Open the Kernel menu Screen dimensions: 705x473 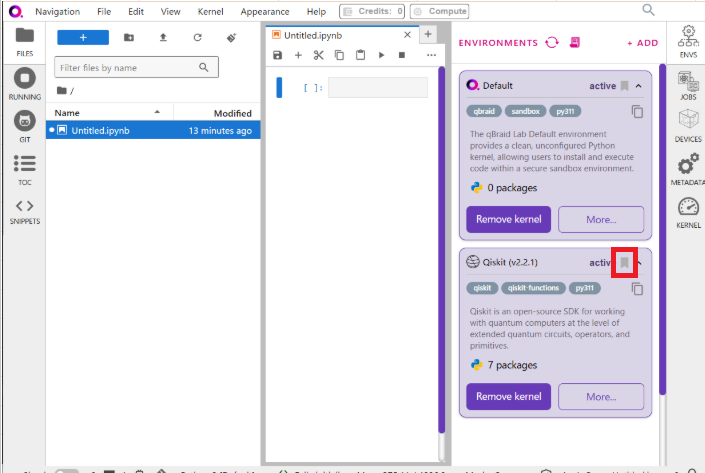click(x=210, y=11)
